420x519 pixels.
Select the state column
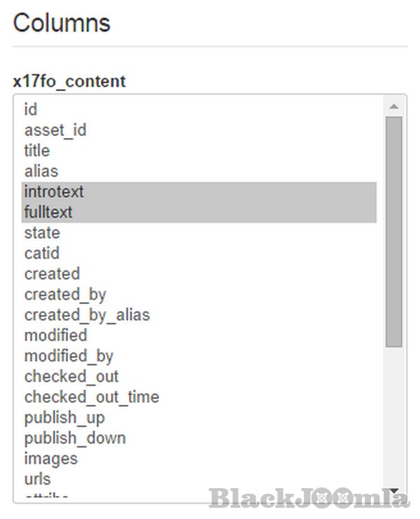(42, 233)
